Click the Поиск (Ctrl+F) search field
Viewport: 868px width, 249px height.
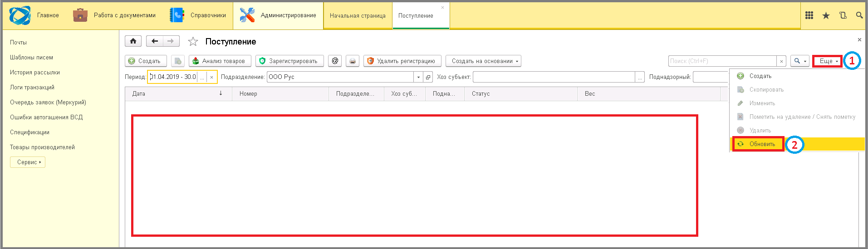click(722, 61)
